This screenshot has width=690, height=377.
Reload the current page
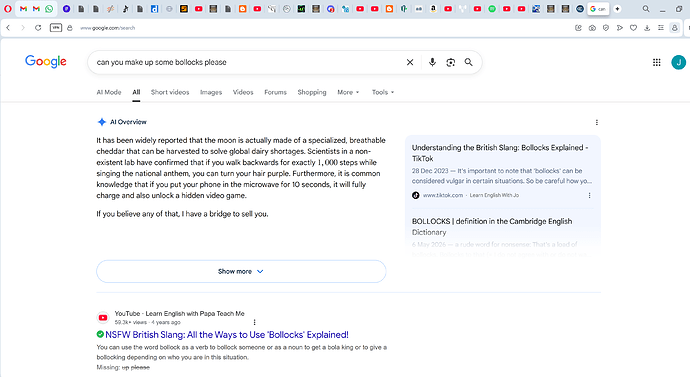tap(38, 28)
